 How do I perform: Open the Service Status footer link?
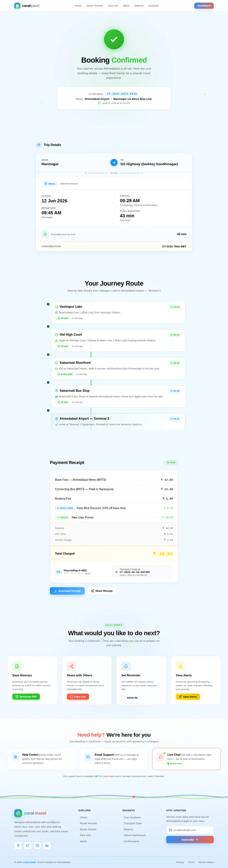(206, 862)
